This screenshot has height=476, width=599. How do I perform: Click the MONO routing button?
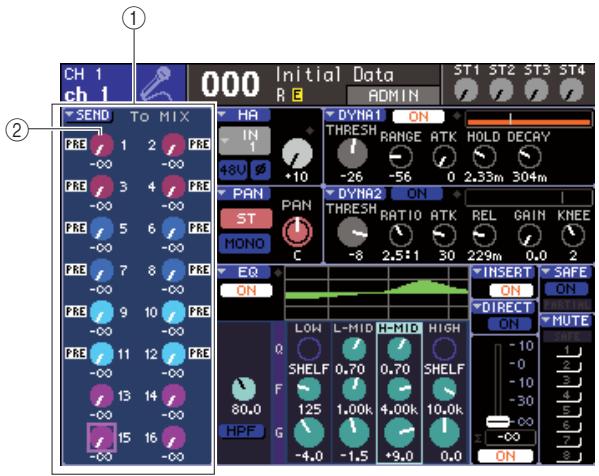(245, 243)
